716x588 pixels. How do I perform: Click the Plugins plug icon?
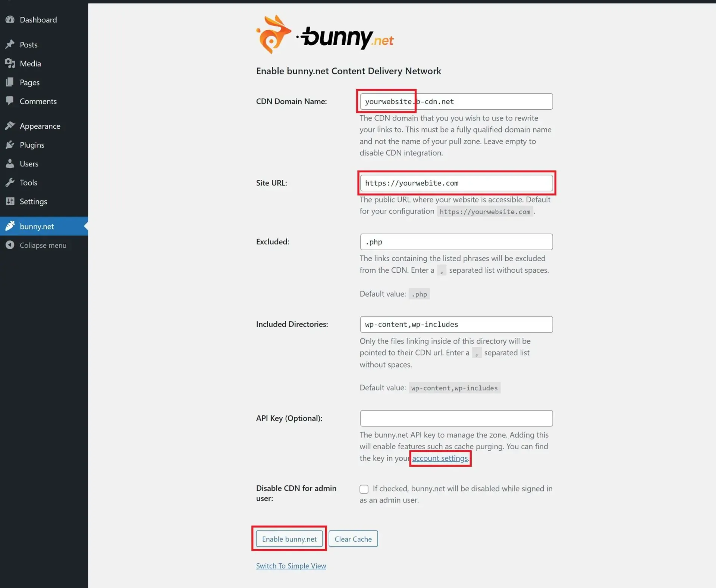(10, 145)
